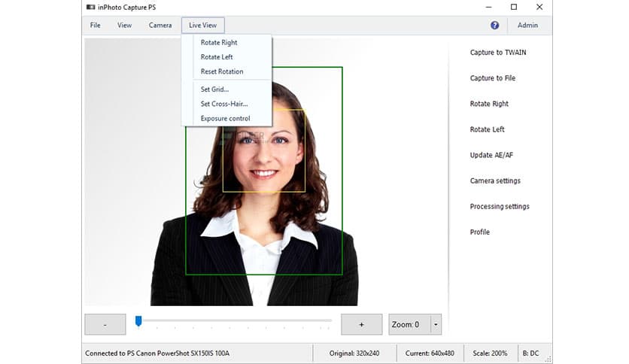This screenshot has width=629, height=364.
Task: Expand the Zoom: 0 dropdown arrow
Action: tap(436, 325)
